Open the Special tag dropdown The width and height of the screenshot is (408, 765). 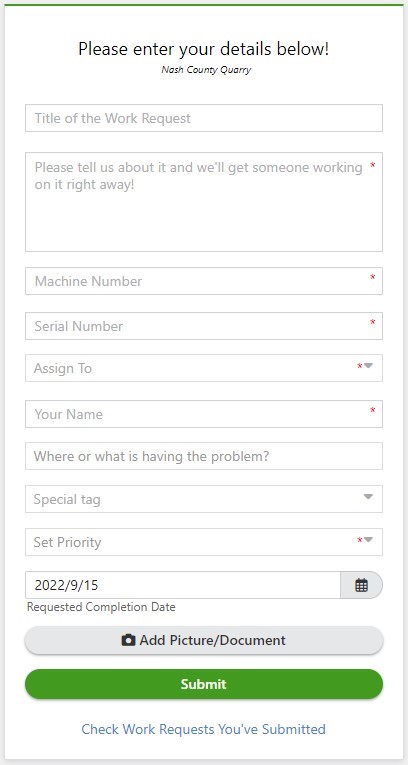(204, 499)
